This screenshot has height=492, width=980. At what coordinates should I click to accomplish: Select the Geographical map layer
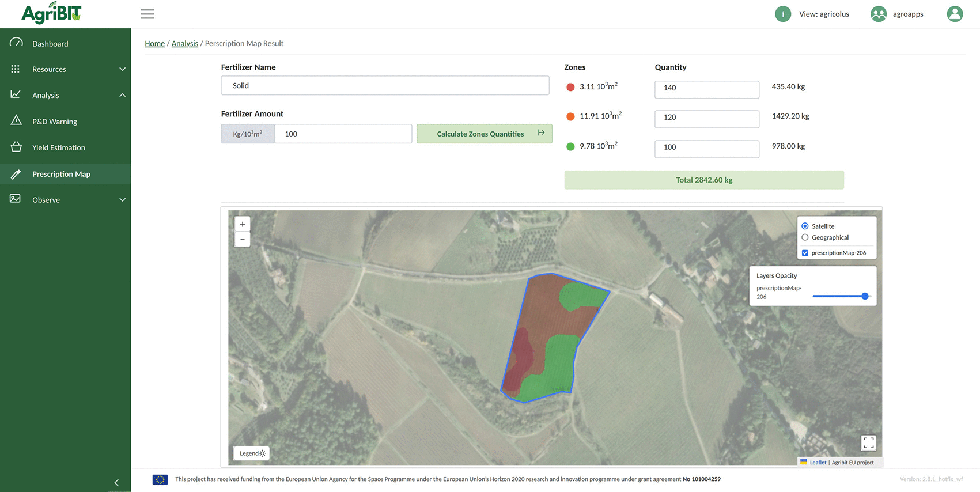805,237
